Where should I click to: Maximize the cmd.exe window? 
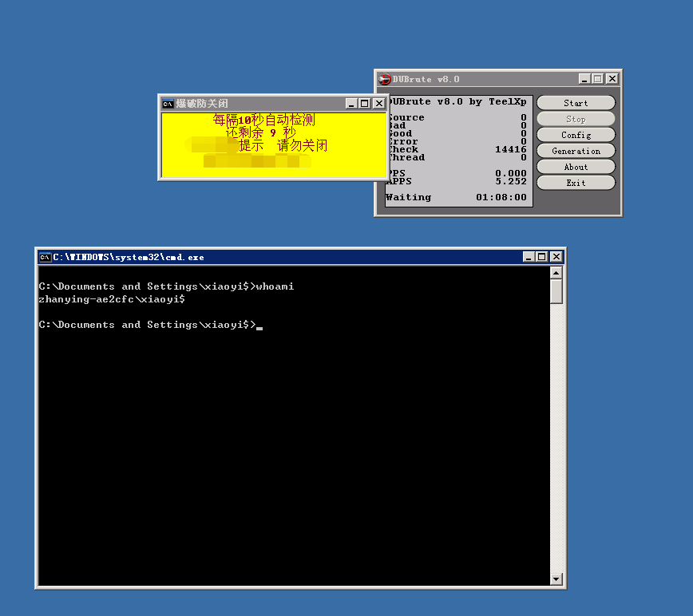click(x=541, y=257)
